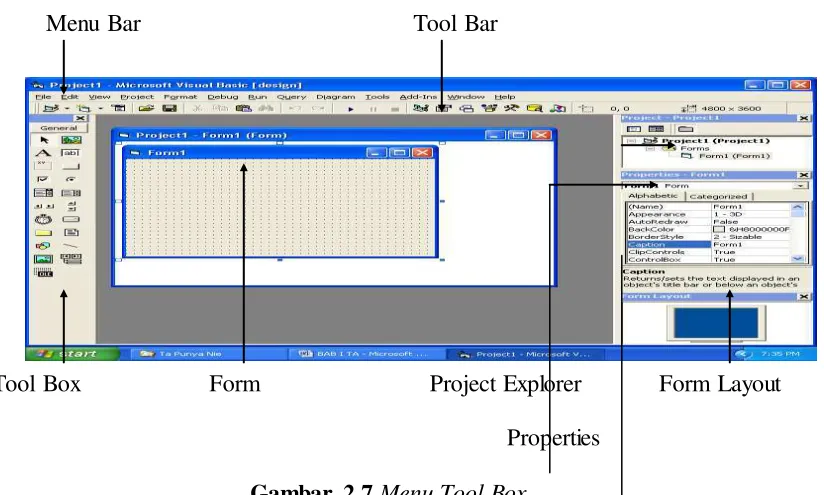
Task: Click the Save Project toolbar icon
Action: (x=169, y=108)
